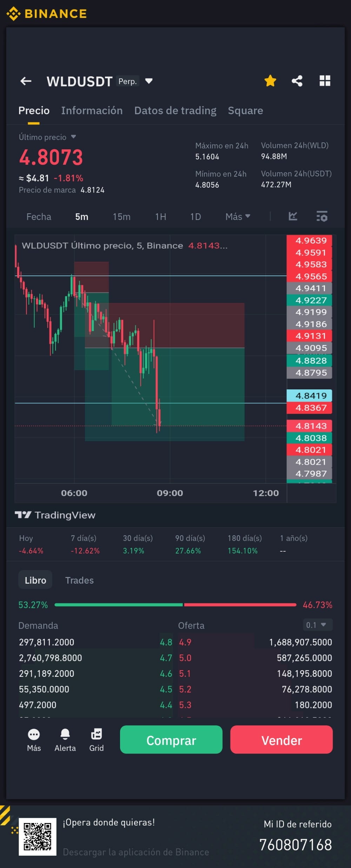Click the 46.73% offer percentage
This screenshot has height=868, width=351.
pos(317,605)
